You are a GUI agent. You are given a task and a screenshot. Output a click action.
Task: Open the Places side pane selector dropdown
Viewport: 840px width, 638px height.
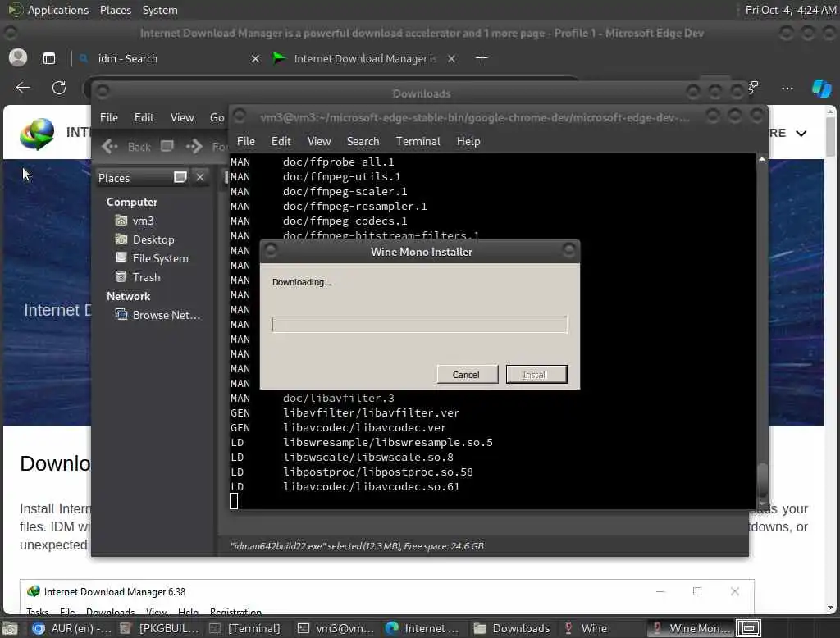180,177
